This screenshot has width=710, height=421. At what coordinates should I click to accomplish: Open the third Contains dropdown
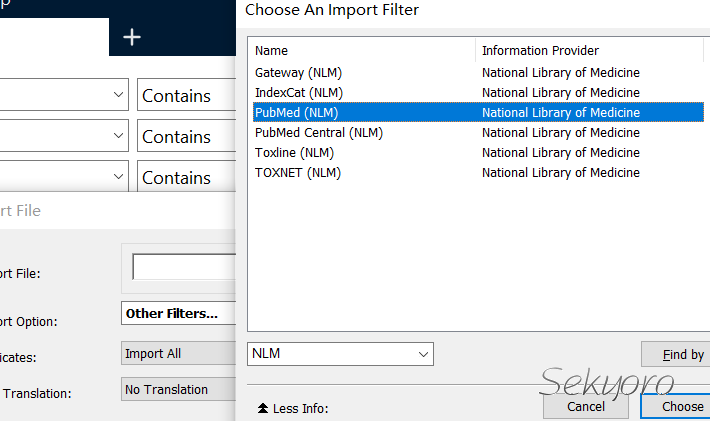coord(186,177)
